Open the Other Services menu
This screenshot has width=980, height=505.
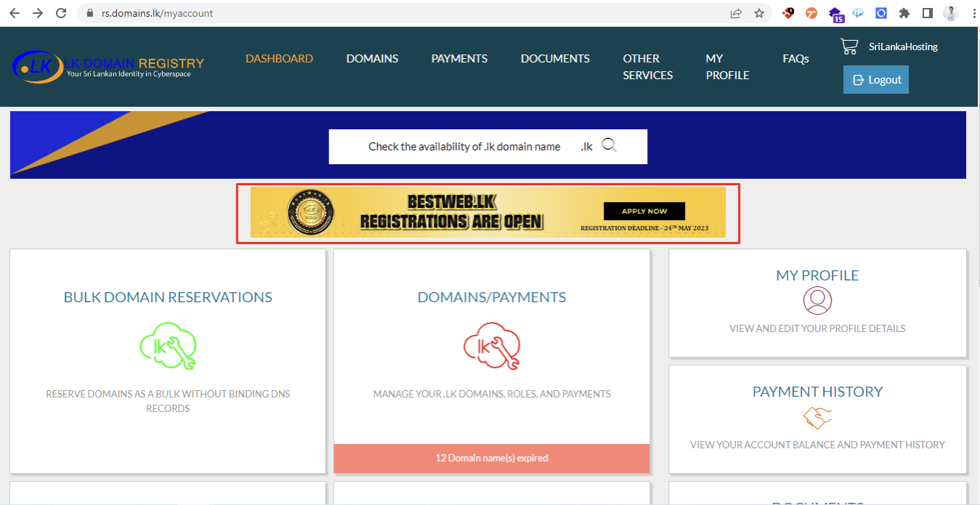coord(647,67)
